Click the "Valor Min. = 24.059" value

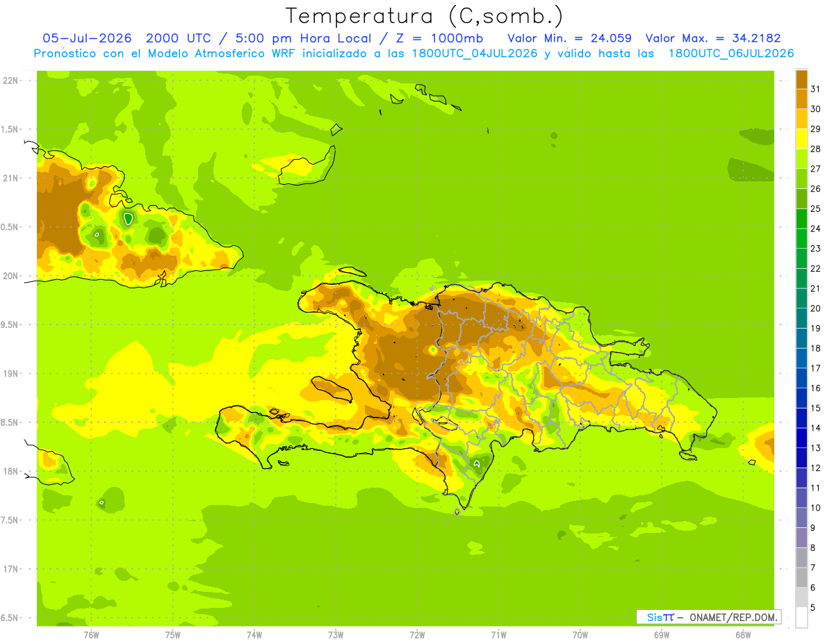click(569, 38)
